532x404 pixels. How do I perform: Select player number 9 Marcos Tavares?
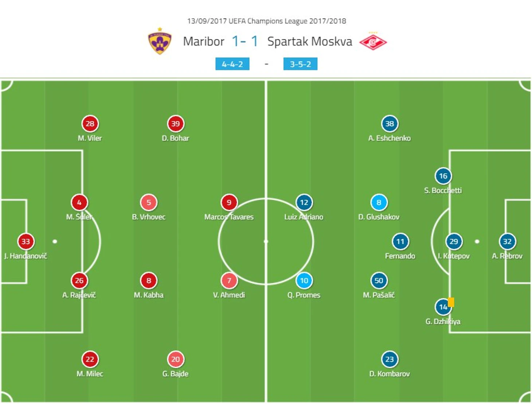[x=229, y=202]
